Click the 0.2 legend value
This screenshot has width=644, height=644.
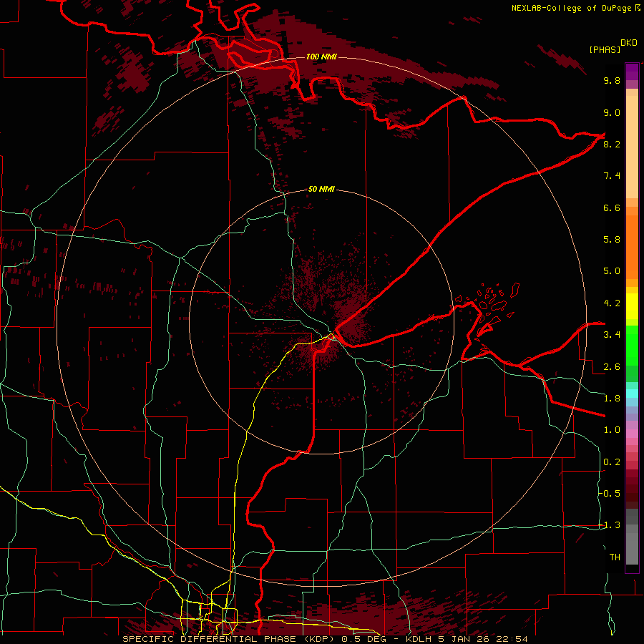coord(612,462)
